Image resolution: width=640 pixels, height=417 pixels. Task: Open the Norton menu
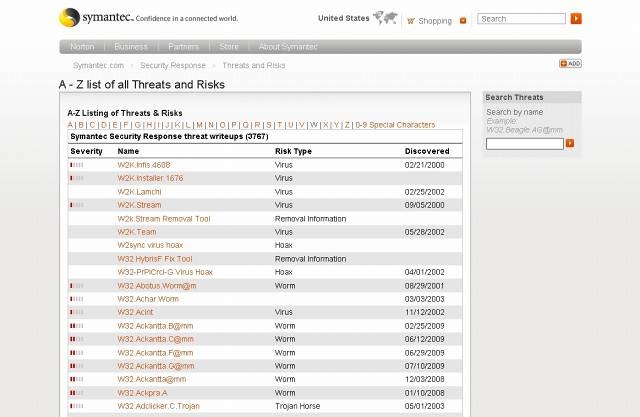(82, 47)
